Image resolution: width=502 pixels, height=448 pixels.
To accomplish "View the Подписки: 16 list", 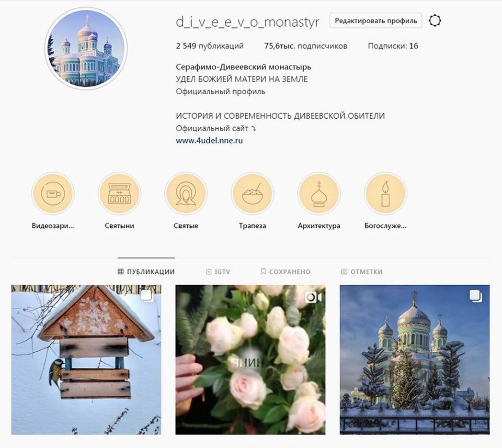I will pyautogui.click(x=393, y=46).
